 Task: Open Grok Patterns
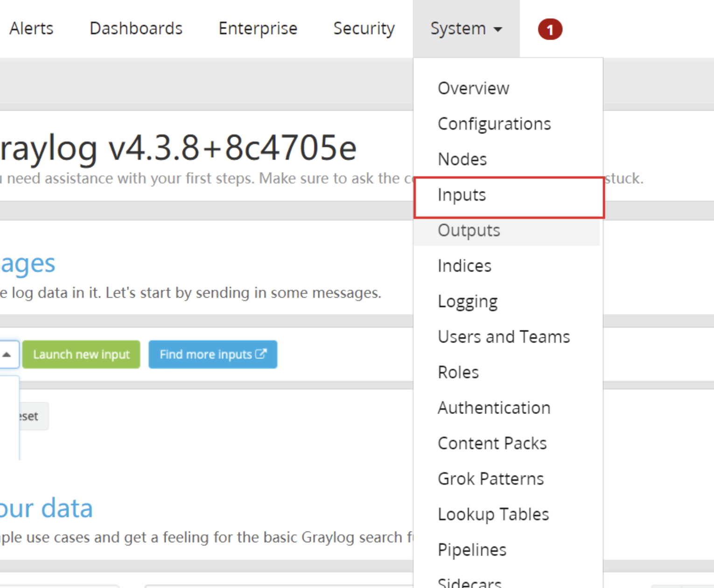click(x=490, y=478)
